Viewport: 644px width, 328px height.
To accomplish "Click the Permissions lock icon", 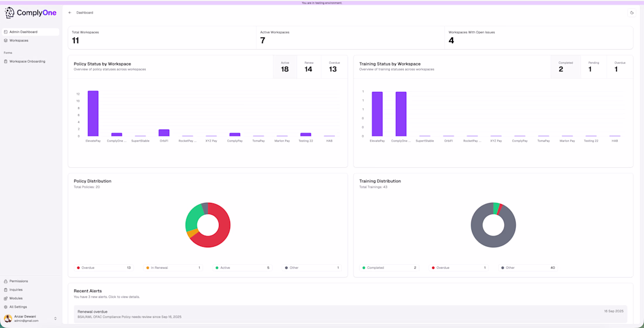I will coord(5,281).
